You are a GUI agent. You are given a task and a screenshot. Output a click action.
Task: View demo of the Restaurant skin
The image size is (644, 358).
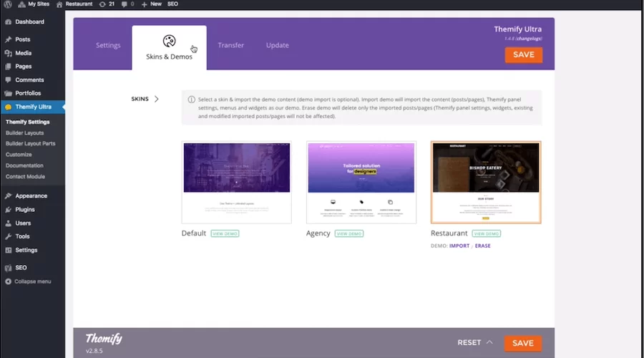click(487, 233)
